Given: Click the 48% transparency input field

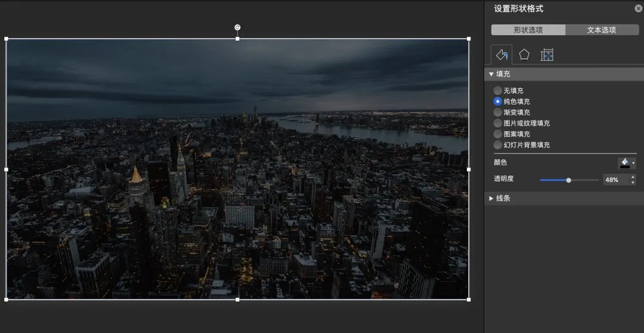Looking at the screenshot, I should pyautogui.click(x=615, y=180).
